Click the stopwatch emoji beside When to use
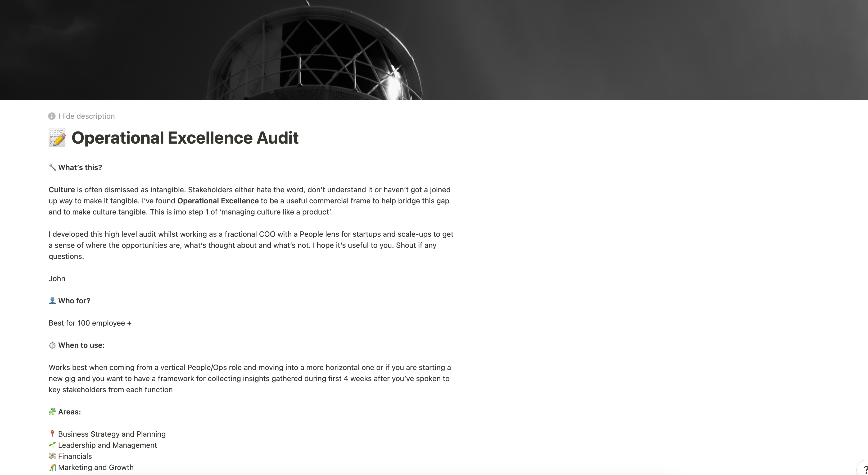Screen dimensions: 868x475 (52, 345)
